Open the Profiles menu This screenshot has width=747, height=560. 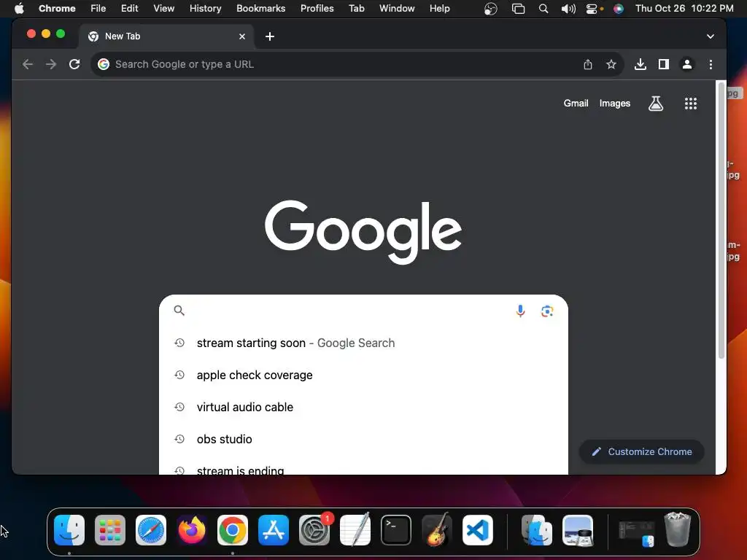(317, 9)
